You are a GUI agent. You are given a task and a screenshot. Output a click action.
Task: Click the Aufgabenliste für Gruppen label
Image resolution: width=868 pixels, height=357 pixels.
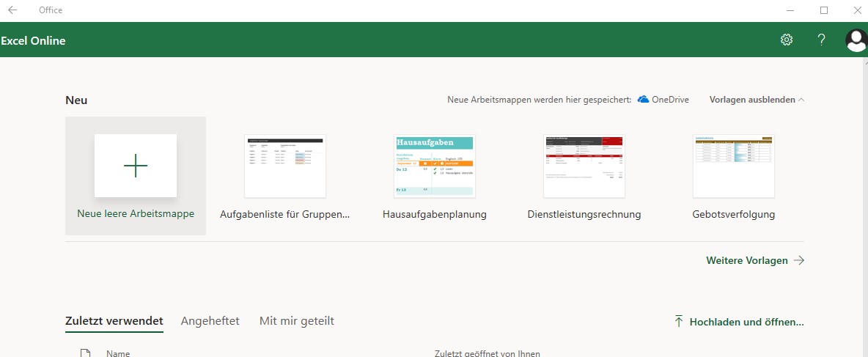tap(285, 215)
